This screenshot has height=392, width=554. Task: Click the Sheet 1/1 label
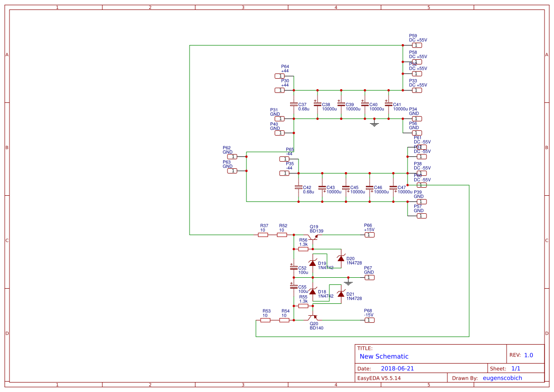517,368
